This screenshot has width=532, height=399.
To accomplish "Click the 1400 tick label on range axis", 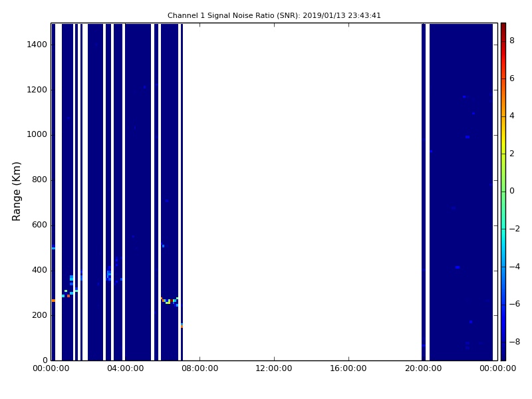I will [x=37, y=45].
